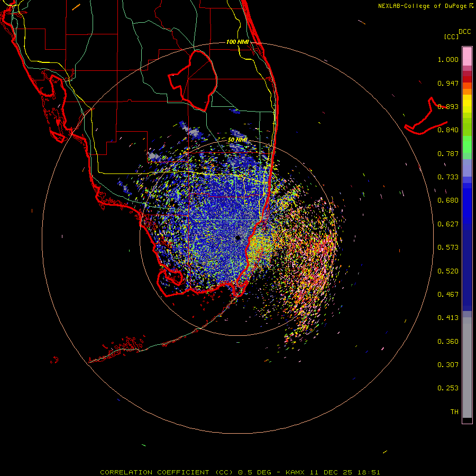The height and width of the screenshot is (476, 476).
Task: Select the 0.947 scale value
Action: click(x=448, y=83)
